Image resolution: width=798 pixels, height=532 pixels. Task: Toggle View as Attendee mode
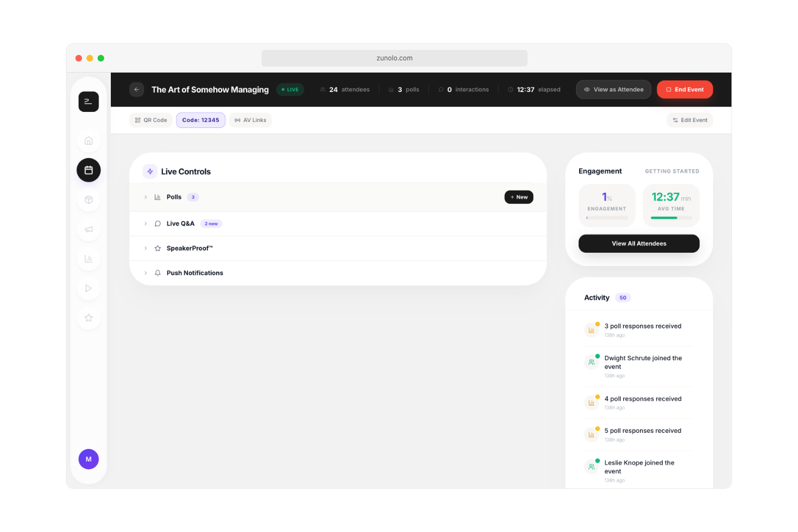[x=613, y=89]
